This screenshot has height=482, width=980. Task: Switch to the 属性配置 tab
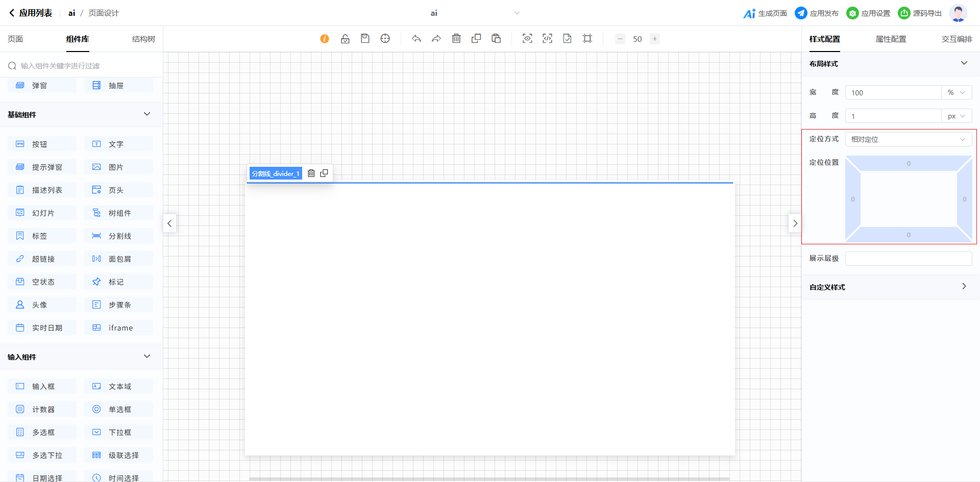point(891,39)
